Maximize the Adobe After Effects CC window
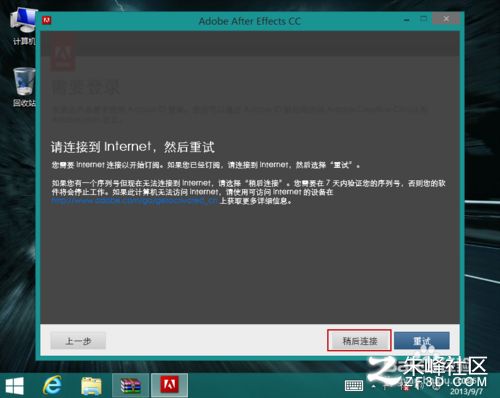Screen dimensions: 500x398 [x=423, y=19]
